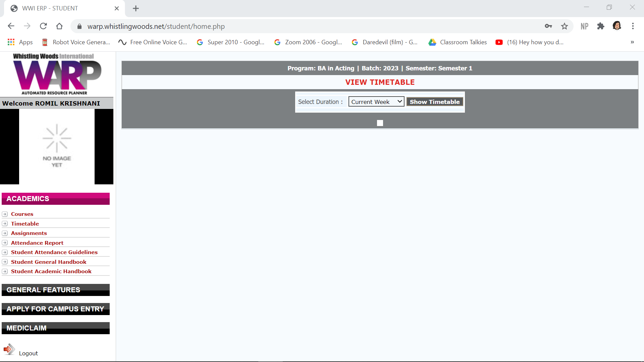
Task: Open the Attendance Report link
Action: click(x=37, y=242)
